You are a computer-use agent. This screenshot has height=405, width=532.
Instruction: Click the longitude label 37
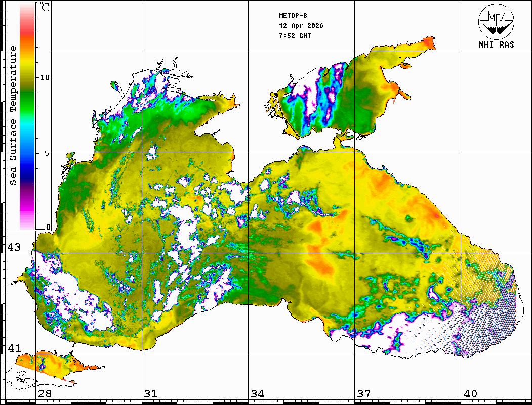(363, 394)
